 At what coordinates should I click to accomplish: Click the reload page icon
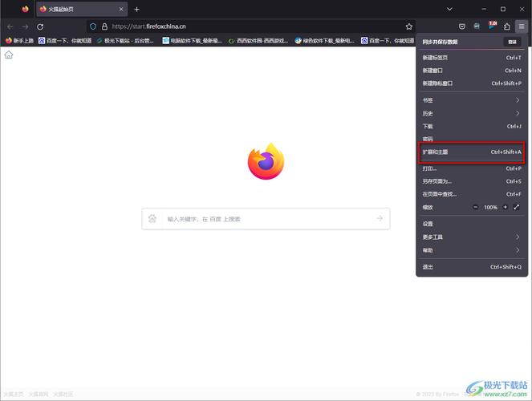(x=40, y=26)
